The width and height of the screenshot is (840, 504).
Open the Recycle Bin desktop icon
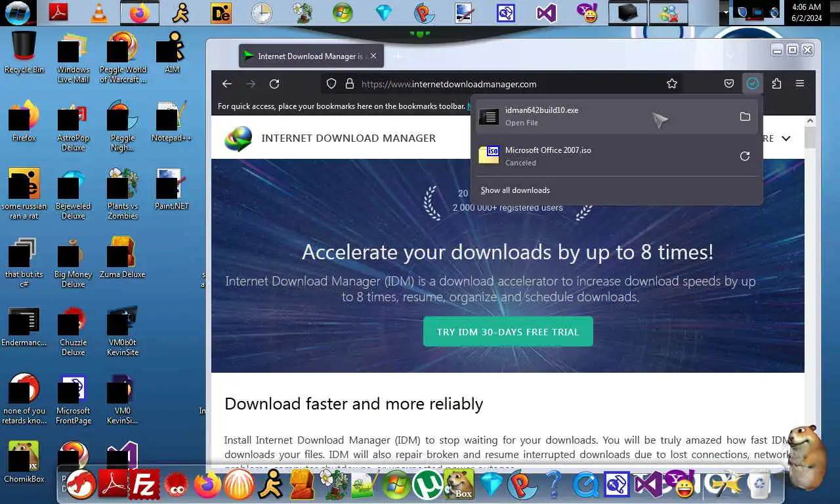click(24, 52)
